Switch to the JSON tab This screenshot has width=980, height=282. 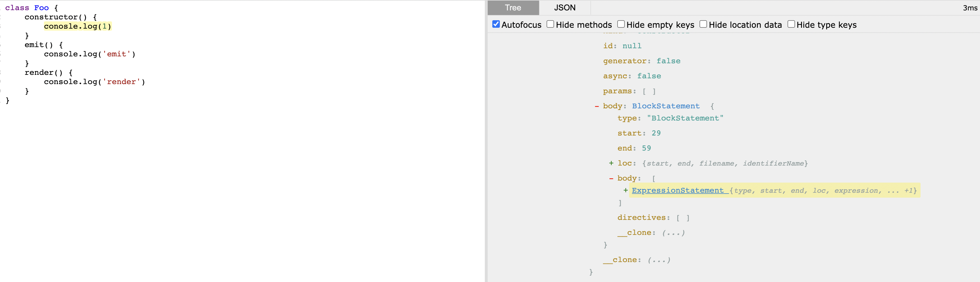(x=564, y=8)
